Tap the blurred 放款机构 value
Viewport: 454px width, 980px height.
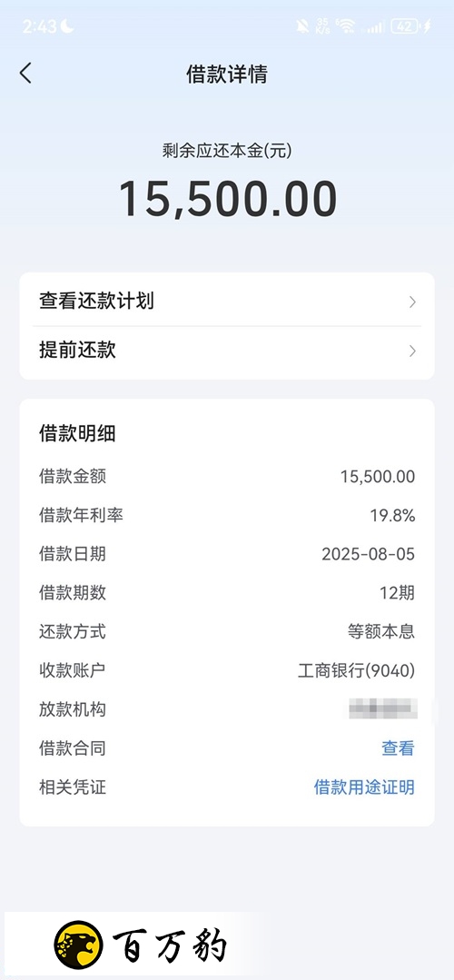pos(383,709)
